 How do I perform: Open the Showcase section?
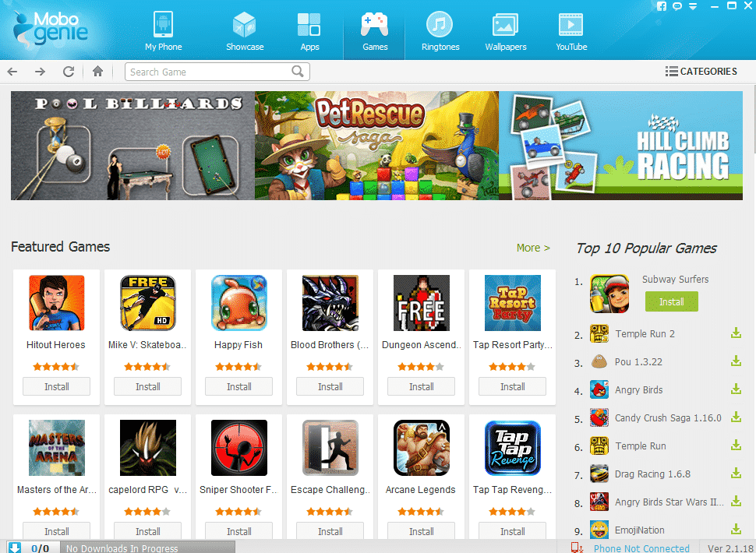pos(245,30)
